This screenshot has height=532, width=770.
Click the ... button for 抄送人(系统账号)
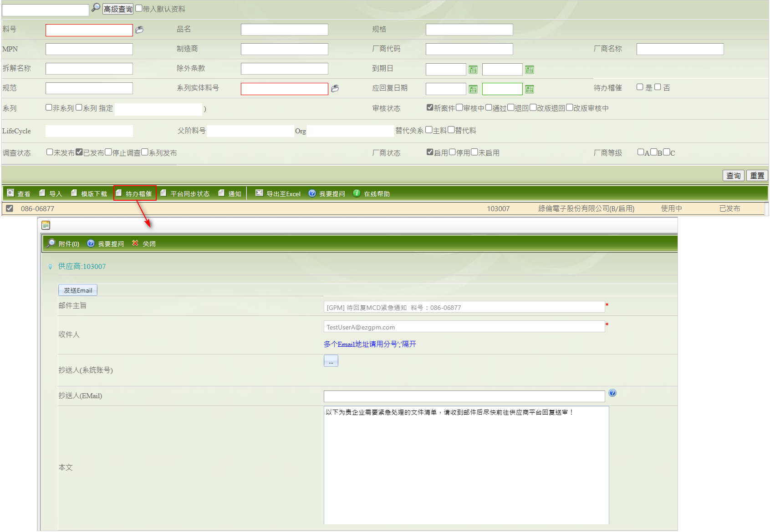coord(331,361)
